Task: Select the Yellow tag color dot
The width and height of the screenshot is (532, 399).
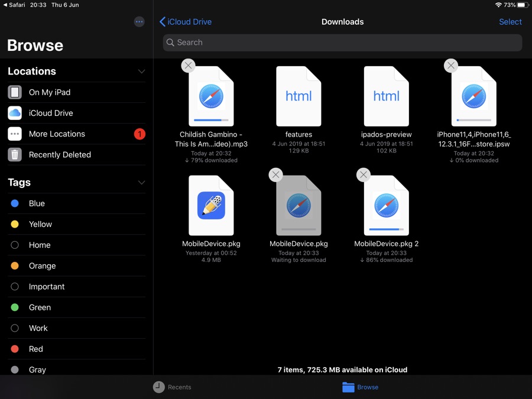Action: point(15,224)
